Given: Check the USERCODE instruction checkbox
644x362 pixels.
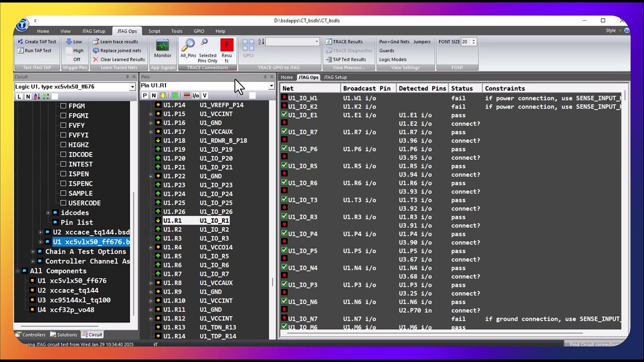Looking at the screenshot, I should (x=63, y=203).
